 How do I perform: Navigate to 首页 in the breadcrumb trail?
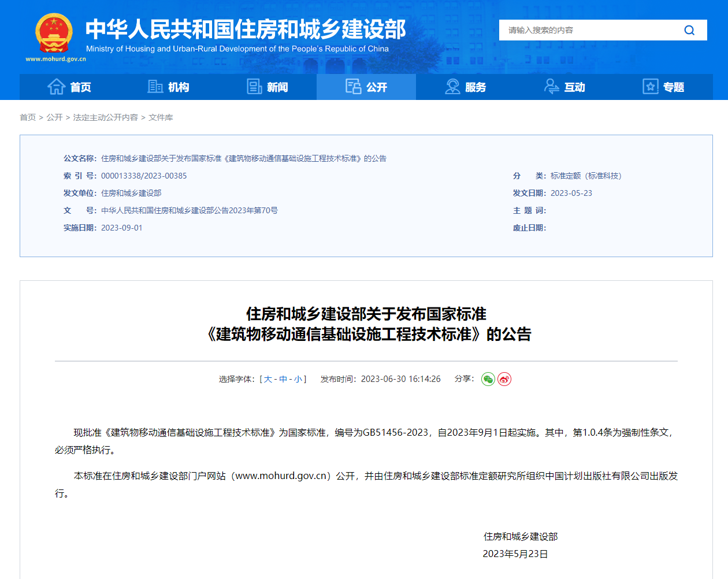(x=28, y=117)
